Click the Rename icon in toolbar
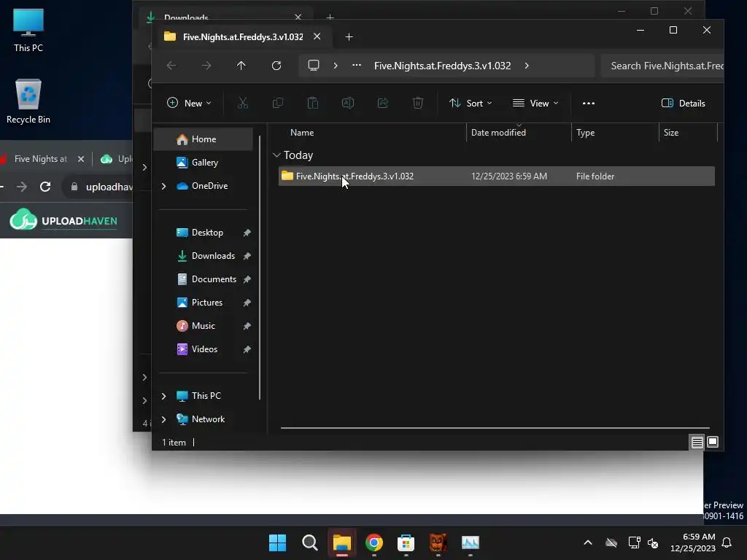 (x=348, y=103)
